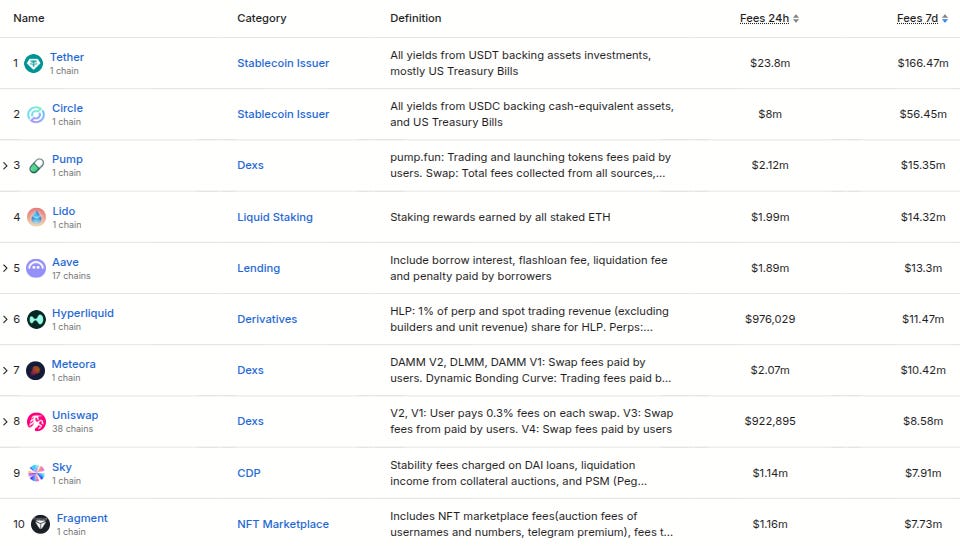This screenshot has height=546, width=960.
Task: Expand the Pump row chevron
Action: (6, 166)
